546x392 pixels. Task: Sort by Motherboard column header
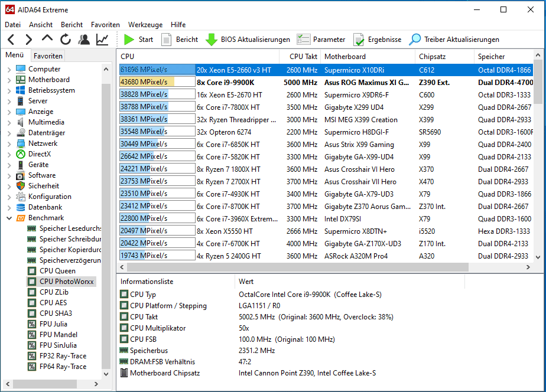point(368,56)
